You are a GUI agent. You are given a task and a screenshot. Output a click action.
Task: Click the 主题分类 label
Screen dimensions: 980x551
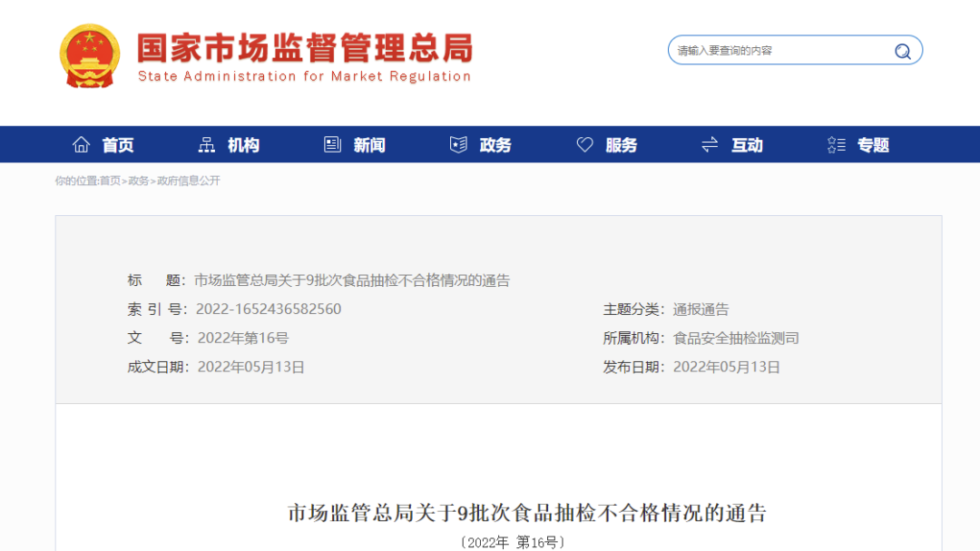633,310
